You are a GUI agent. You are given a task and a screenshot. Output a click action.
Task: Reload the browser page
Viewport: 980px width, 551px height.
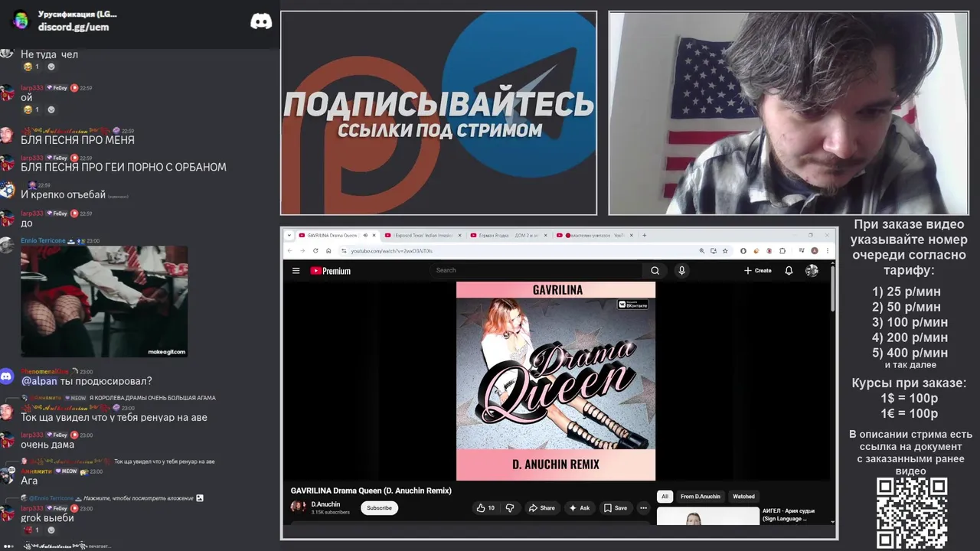click(x=315, y=251)
